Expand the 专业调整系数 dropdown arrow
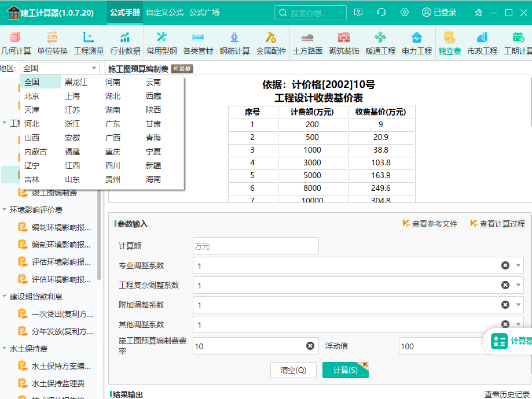 click(518, 265)
